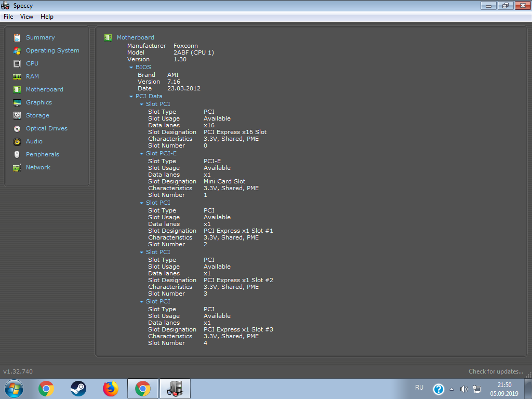
Task: Select the Operating System category
Action: 52,50
